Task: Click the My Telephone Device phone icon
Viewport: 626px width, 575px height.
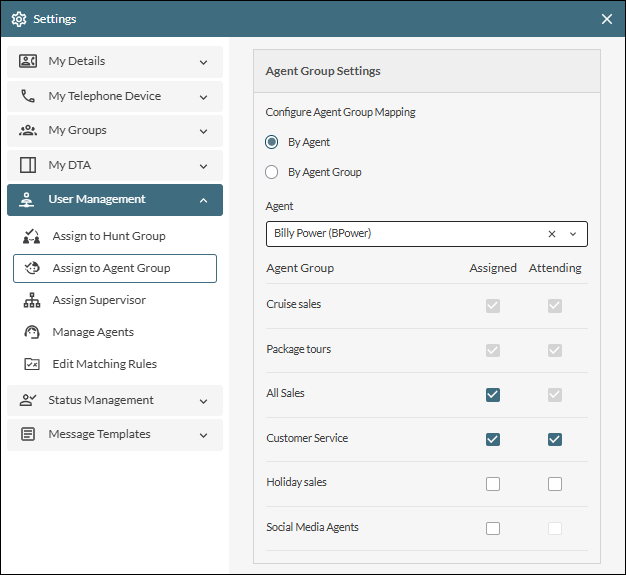Action: [x=28, y=97]
